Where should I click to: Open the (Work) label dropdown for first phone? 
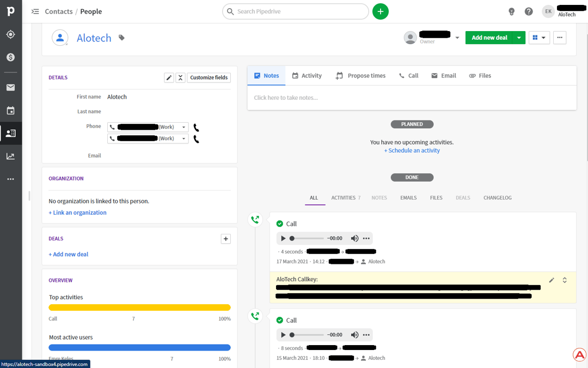pyautogui.click(x=182, y=127)
